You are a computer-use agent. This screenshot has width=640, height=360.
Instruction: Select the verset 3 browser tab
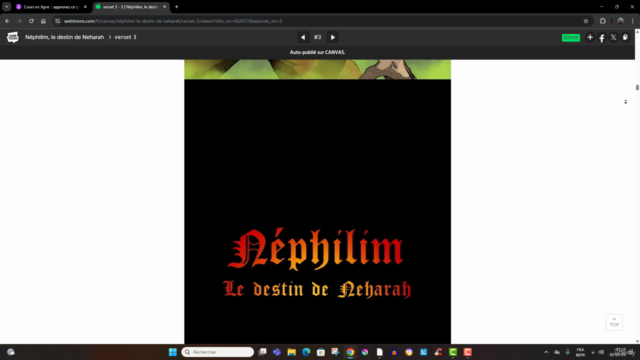[130, 7]
